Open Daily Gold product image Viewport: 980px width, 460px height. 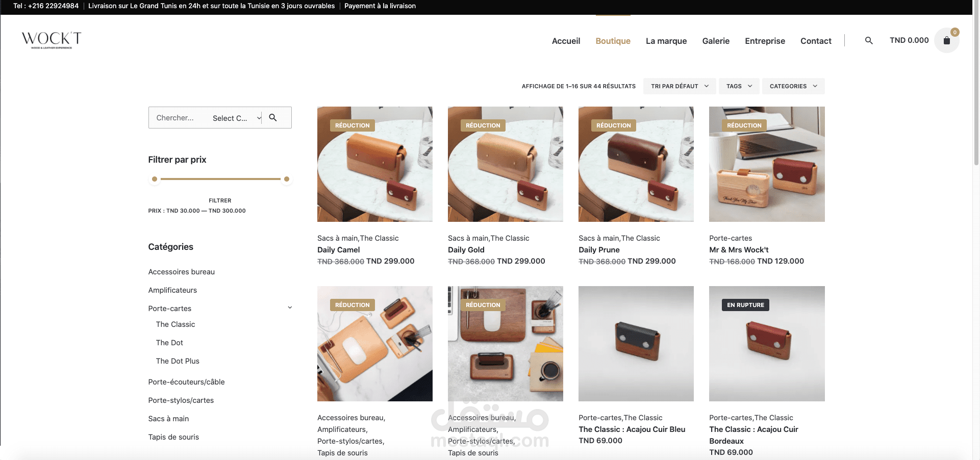[x=506, y=164]
